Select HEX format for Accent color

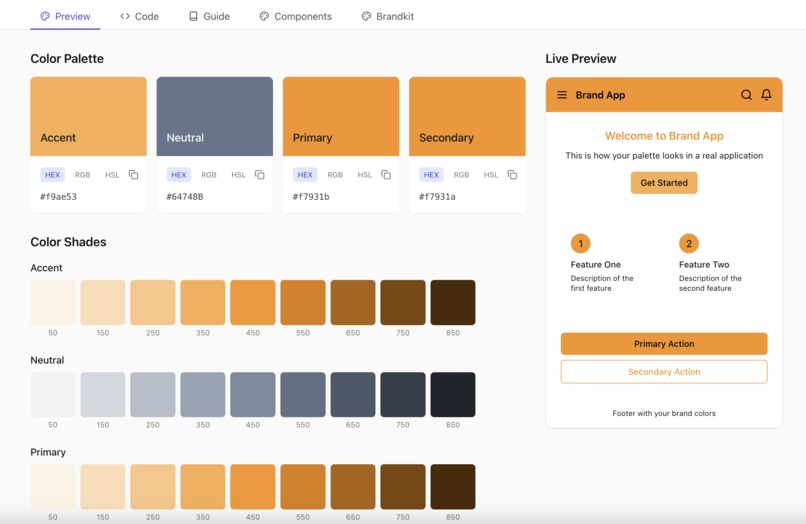point(52,175)
